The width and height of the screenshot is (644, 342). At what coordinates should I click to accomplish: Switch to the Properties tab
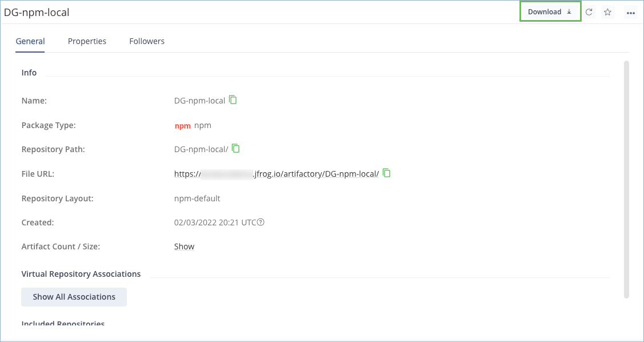(87, 41)
